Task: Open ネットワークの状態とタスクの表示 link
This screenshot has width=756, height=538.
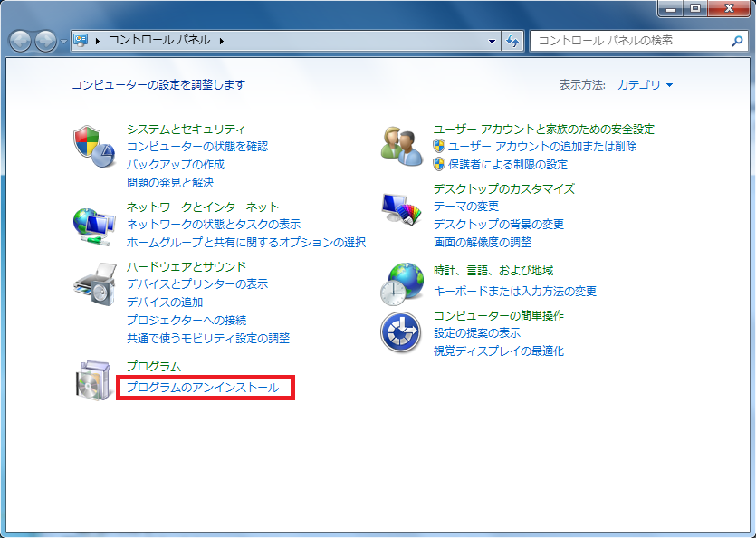Action: (214, 224)
